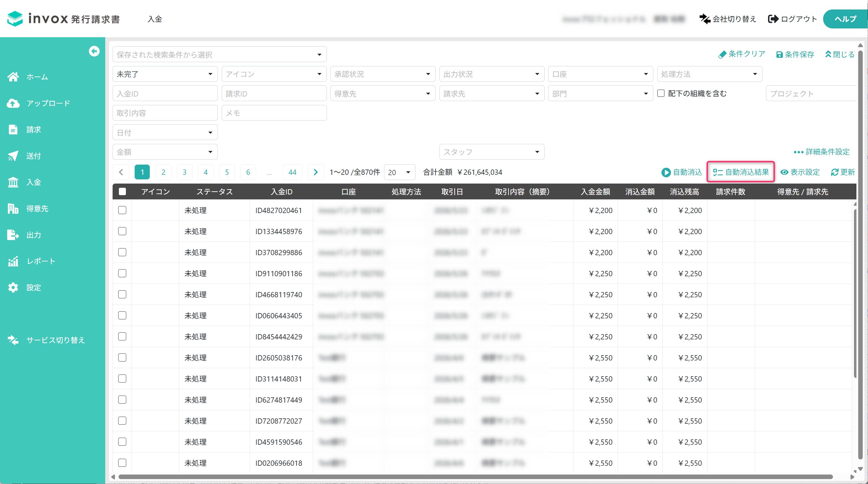This screenshot has height=484, width=868.
Task: Check the row for ID4668119740
Action: [x=122, y=294]
